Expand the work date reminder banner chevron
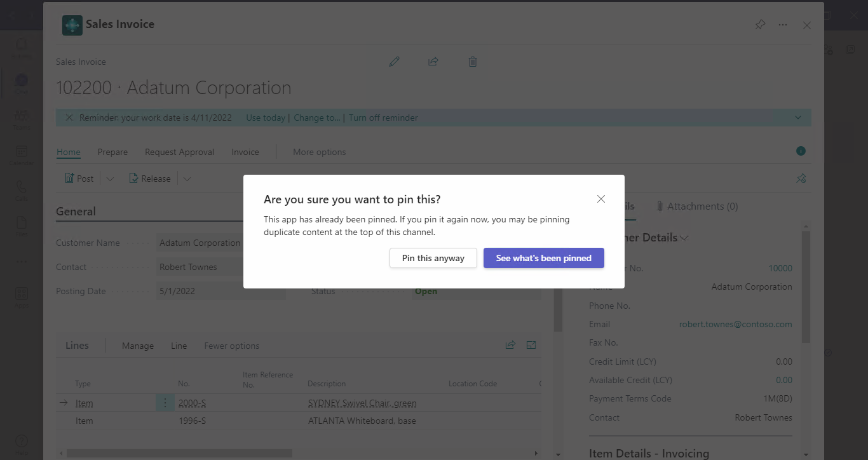Viewport: 868px width, 460px height. [x=798, y=117]
